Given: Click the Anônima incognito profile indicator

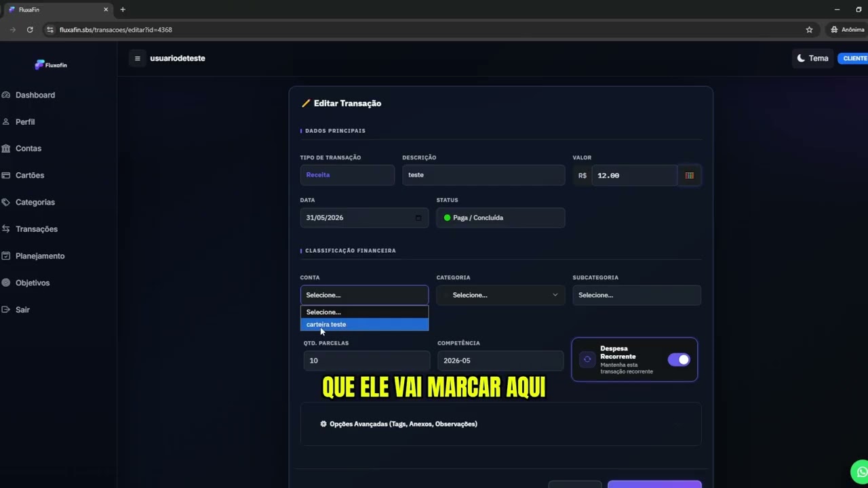Looking at the screenshot, I should coord(848,30).
